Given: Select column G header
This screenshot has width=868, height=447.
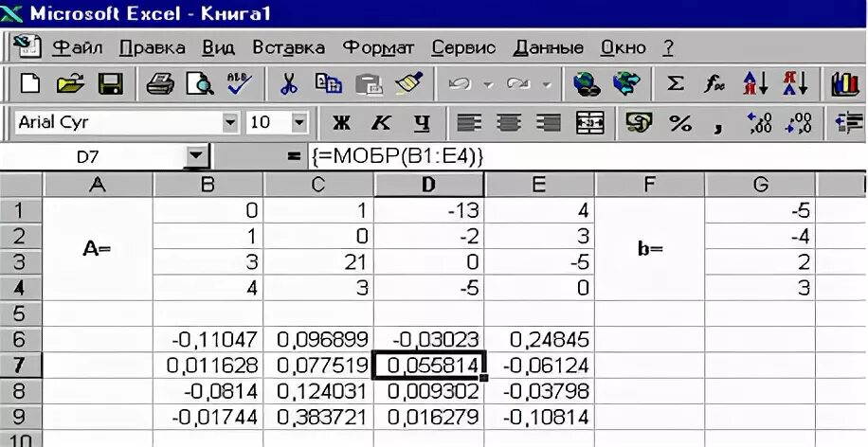Looking at the screenshot, I should point(760,185).
